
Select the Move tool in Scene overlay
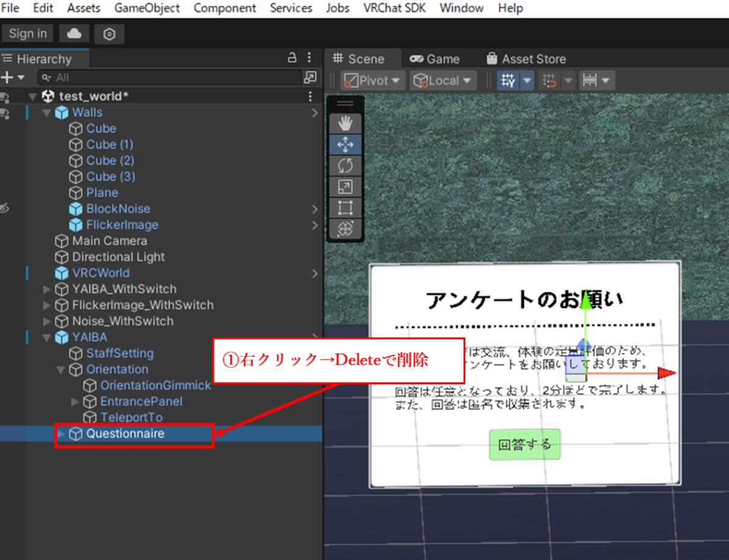345,145
